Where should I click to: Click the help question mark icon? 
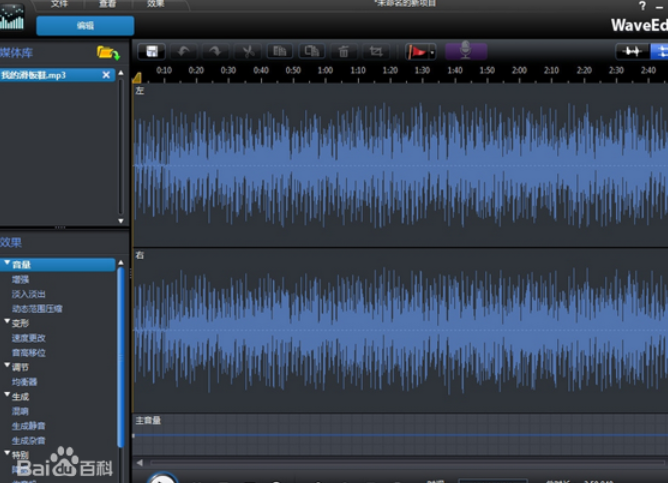642,6
